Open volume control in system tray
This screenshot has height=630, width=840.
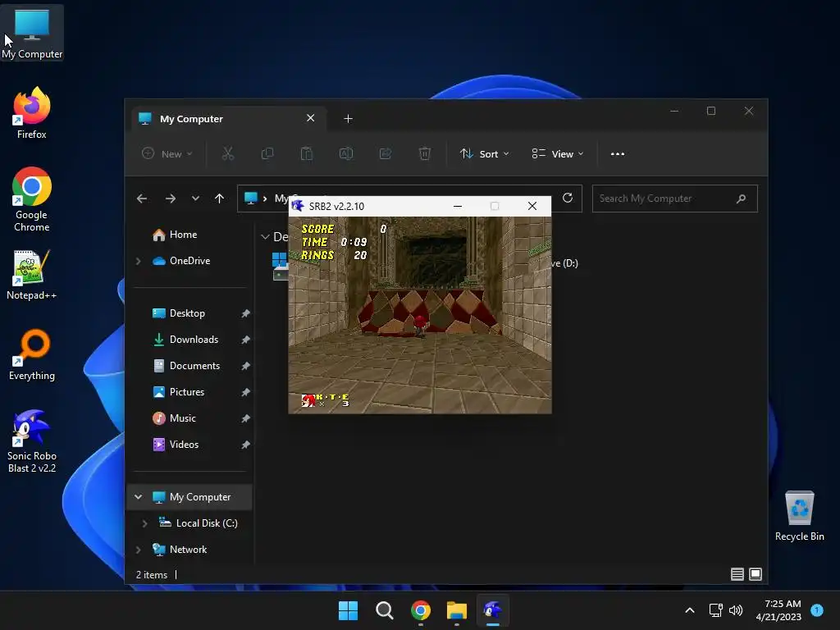pyautogui.click(x=736, y=610)
